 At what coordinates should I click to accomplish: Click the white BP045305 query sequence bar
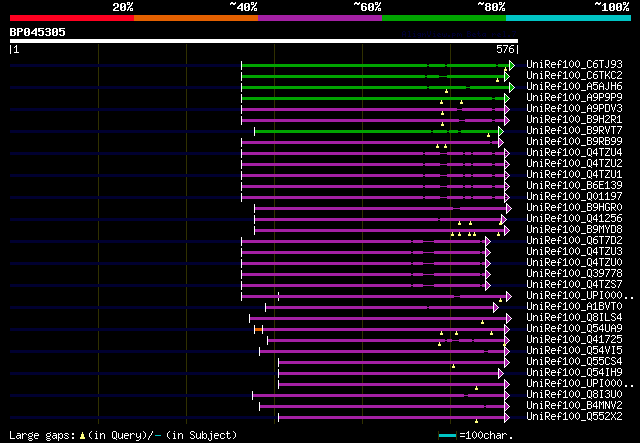(264, 41)
